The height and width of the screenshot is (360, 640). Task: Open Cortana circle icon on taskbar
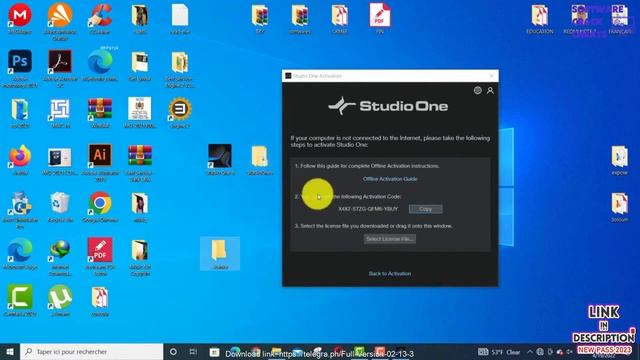173,351
